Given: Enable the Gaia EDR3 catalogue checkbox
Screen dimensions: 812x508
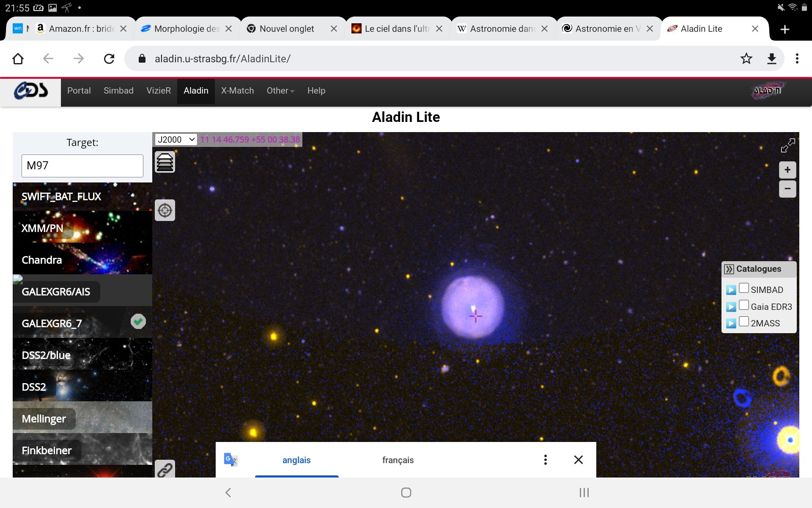Looking at the screenshot, I should pyautogui.click(x=744, y=305).
